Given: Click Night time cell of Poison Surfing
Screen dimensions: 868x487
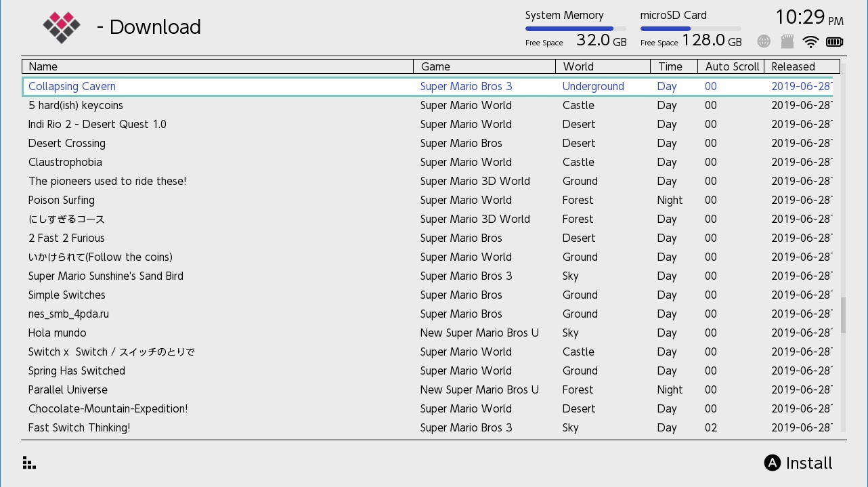Looking at the screenshot, I should coord(670,200).
